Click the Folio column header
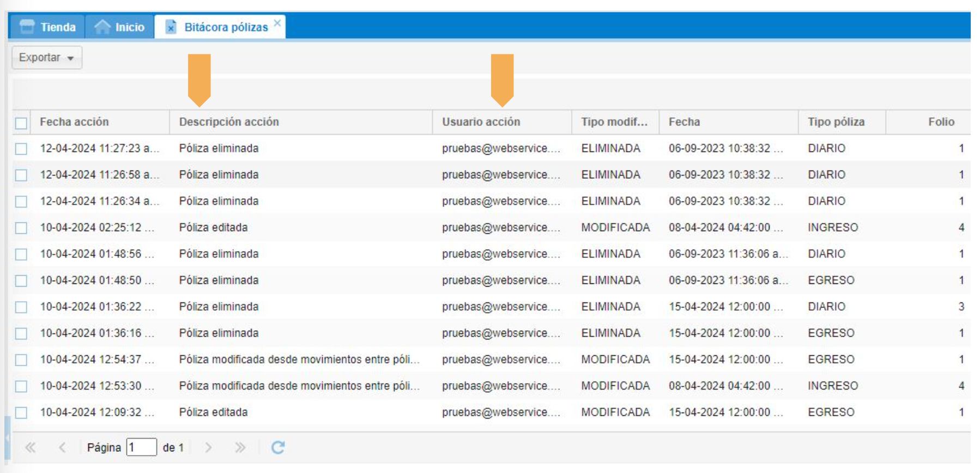 941,122
